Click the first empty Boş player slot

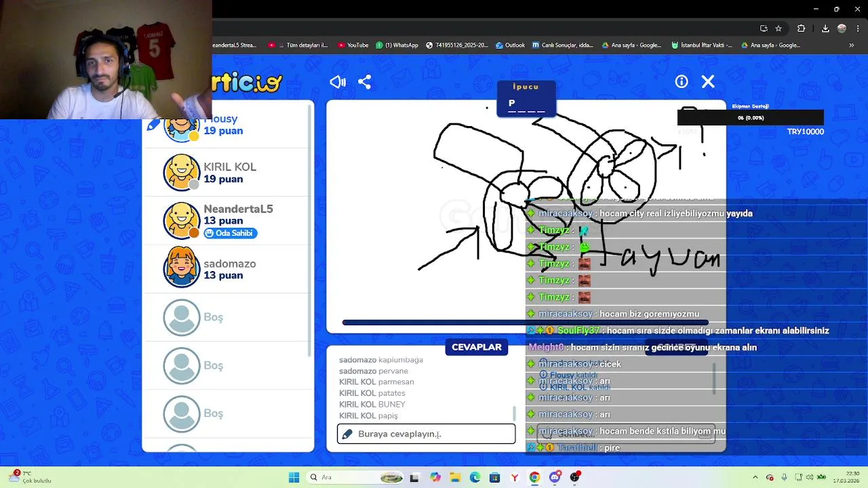click(x=228, y=317)
